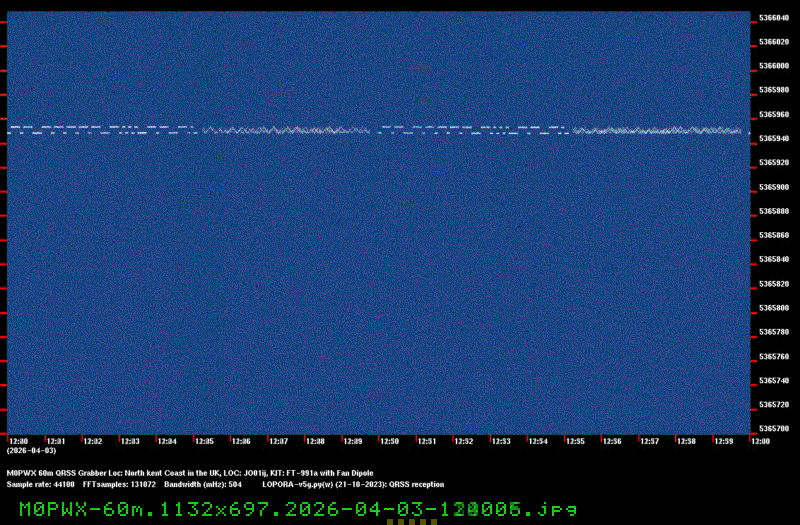The image size is (800, 525).
Task: Click the 5365800 frequency label
Action: coord(774,308)
